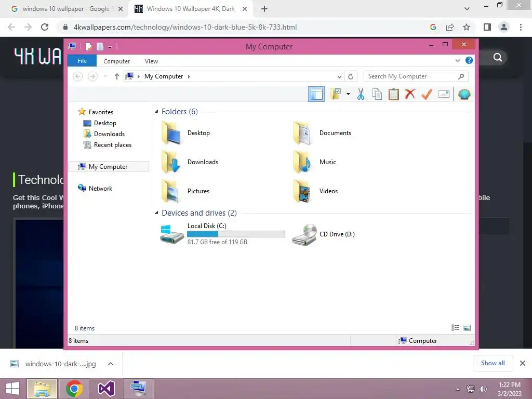The width and height of the screenshot is (532, 399).
Task: Open Visual Studio from the taskbar
Action: (x=106, y=389)
